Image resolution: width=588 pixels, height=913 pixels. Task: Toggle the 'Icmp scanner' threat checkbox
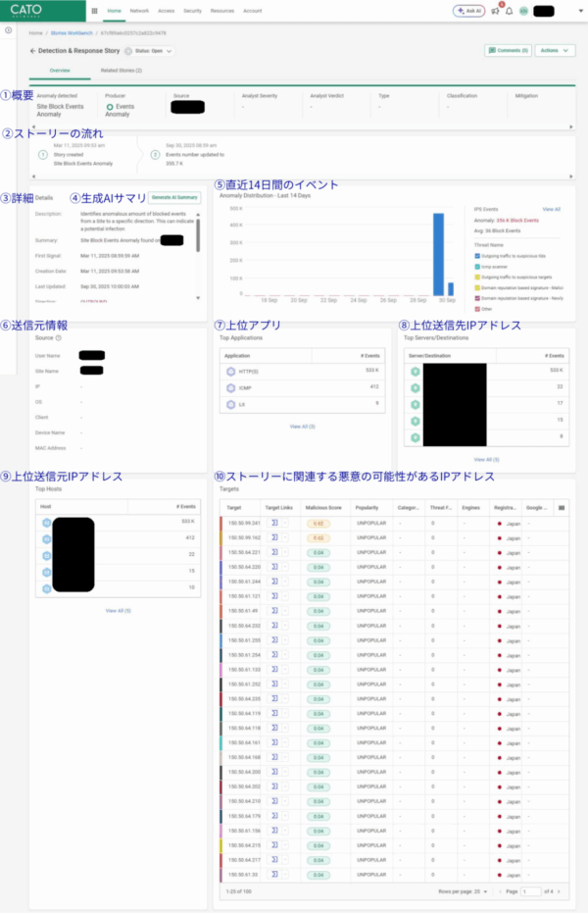[x=476, y=267]
